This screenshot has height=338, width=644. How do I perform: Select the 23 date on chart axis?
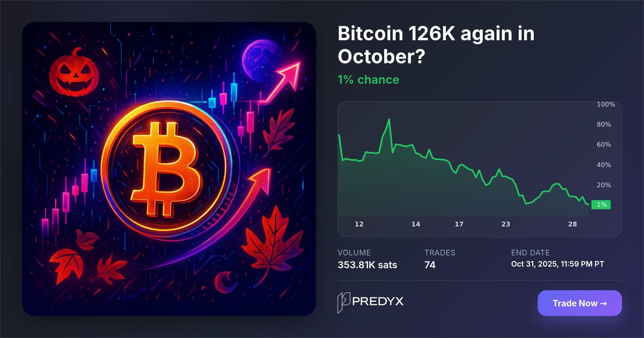coord(505,224)
